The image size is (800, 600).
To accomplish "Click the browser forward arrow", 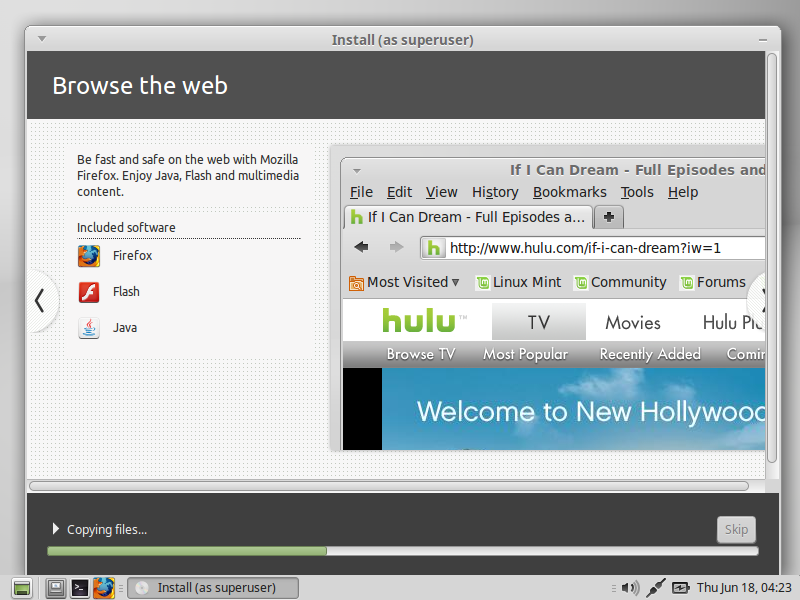I will coord(396,247).
